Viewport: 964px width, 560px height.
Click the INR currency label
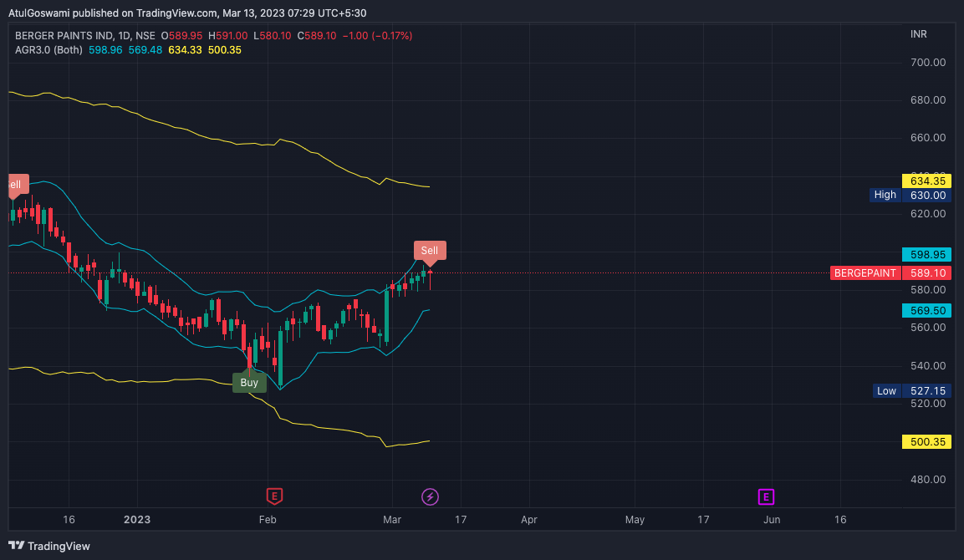tap(919, 33)
